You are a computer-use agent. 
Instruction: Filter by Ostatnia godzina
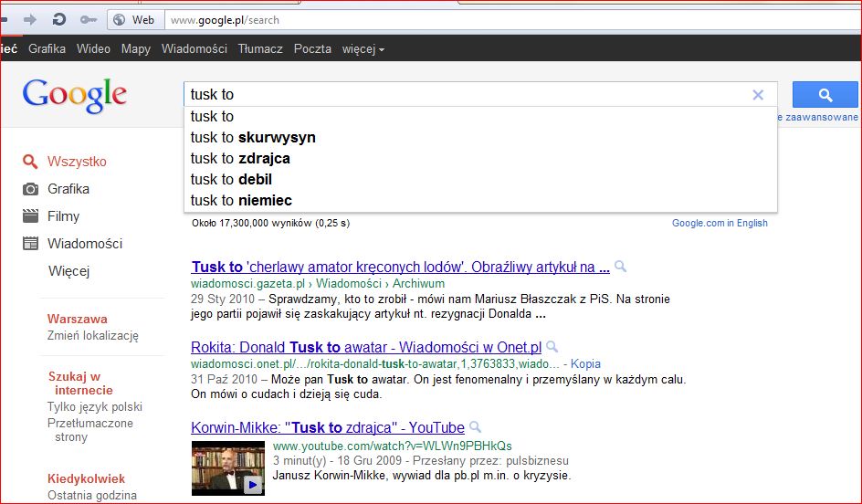(92, 495)
